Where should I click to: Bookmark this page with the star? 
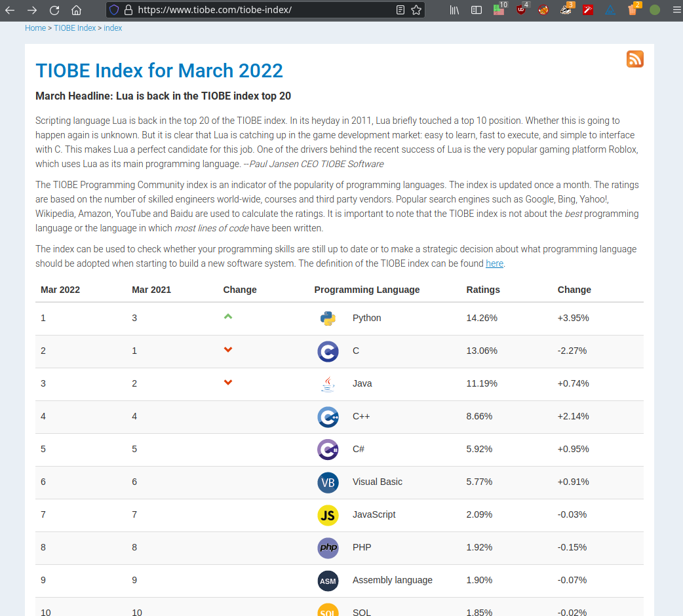click(416, 10)
